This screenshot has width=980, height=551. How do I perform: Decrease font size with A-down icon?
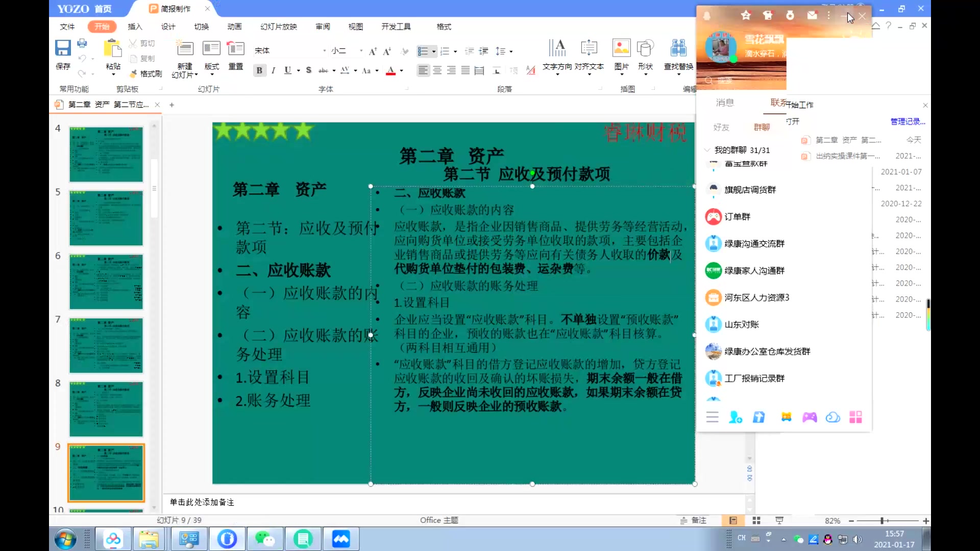point(387,51)
